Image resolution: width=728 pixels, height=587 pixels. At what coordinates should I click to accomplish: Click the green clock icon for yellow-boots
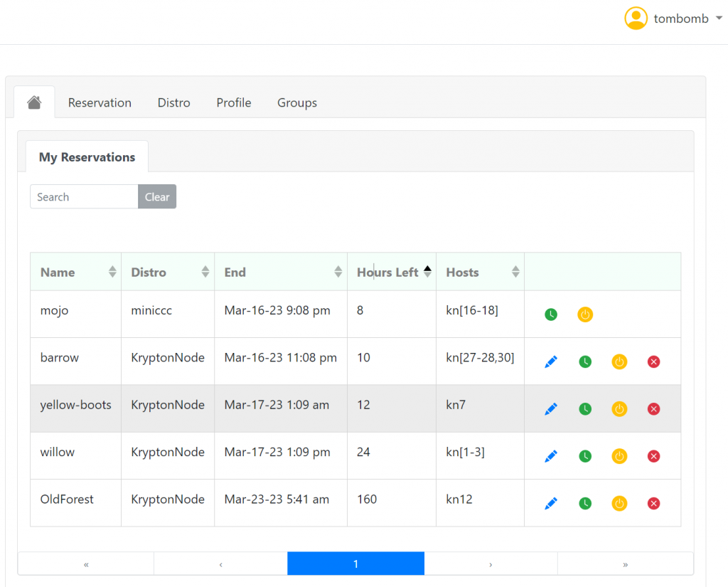pyautogui.click(x=584, y=409)
